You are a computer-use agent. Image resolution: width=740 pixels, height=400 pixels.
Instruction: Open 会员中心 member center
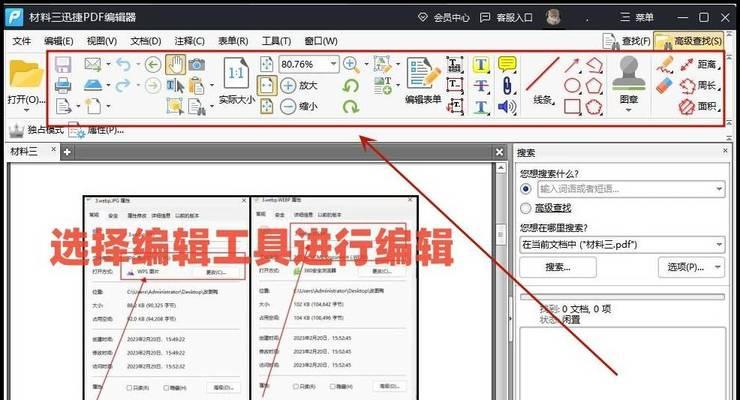444,17
